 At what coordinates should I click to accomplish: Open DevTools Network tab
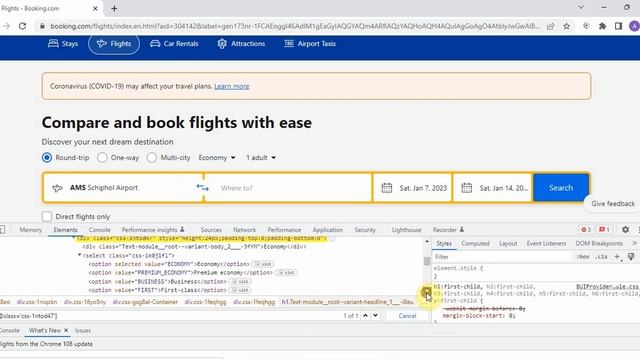click(244, 230)
